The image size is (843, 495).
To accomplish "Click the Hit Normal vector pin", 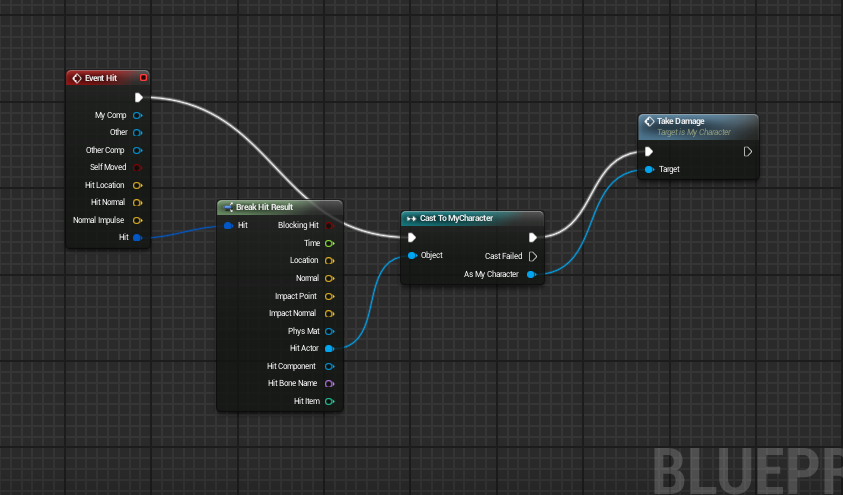I will point(138,203).
